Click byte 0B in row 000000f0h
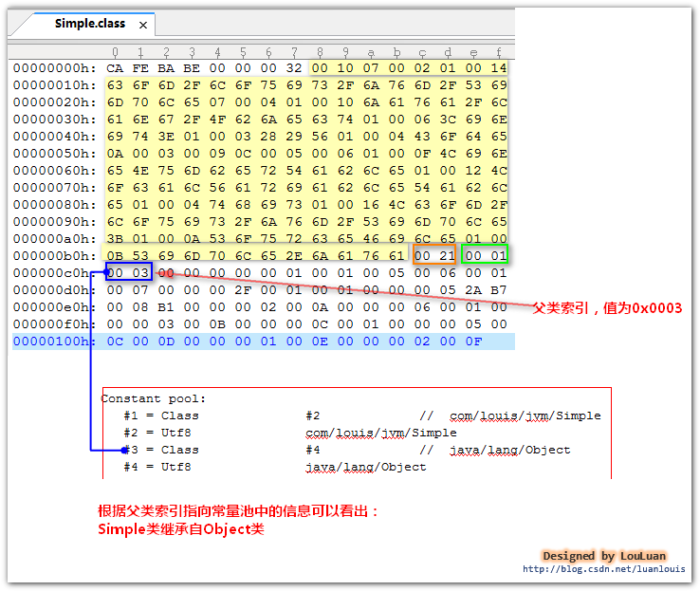The width and height of the screenshot is (700, 591). pyautogui.click(x=217, y=324)
